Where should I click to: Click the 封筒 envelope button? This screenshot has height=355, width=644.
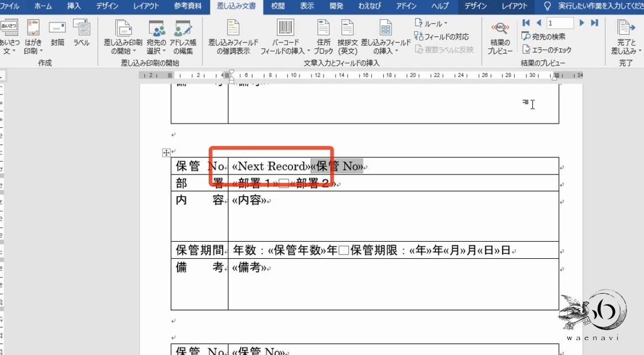[x=57, y=33]
